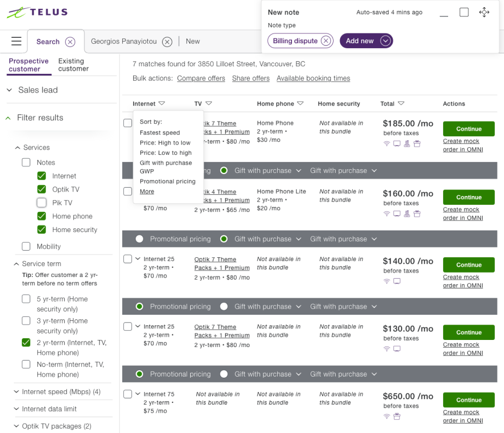Enable the Mobility checkbox
This screenshot has height=433, width=504.
click(x=26, y=246)
